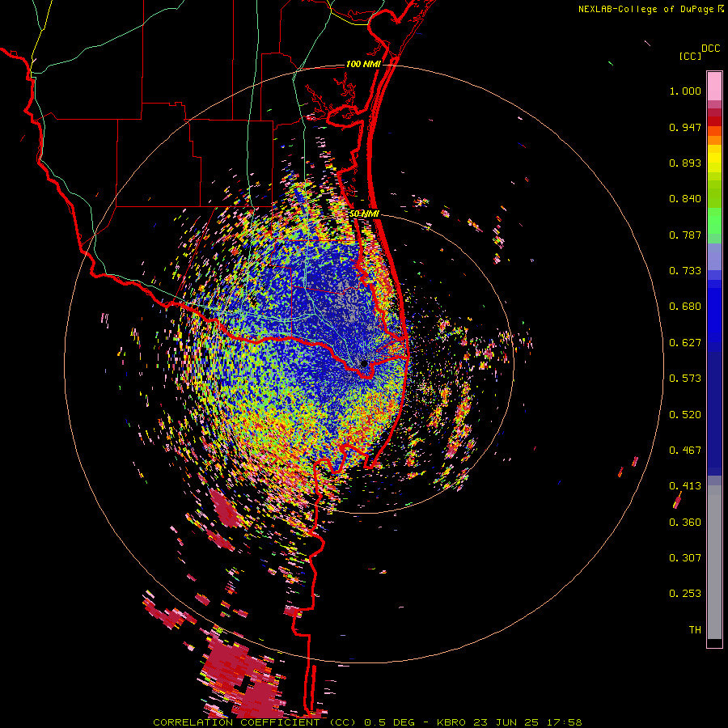Click the 0.680 scale value
728x728 pixels.
tap(685, 307)
